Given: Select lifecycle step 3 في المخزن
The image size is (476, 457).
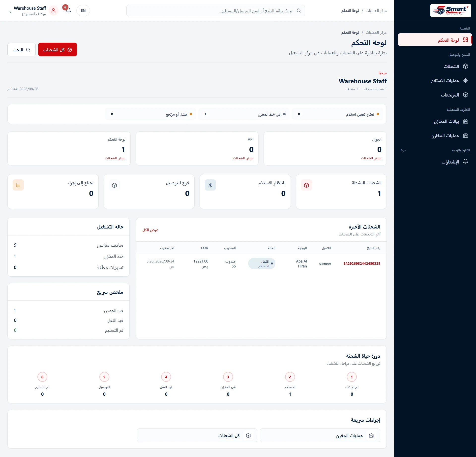Looking at the screenshot, I should pyautogui.click(x=228, y=377).
